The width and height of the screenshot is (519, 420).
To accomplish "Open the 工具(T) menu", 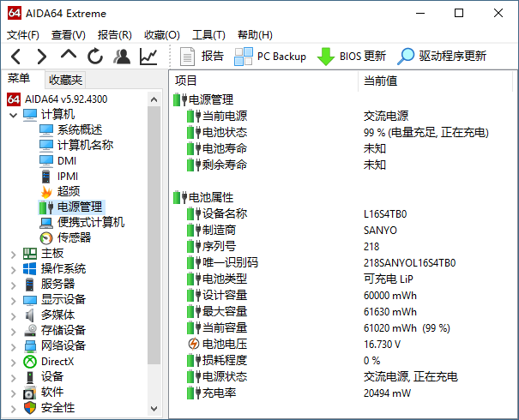I will (x=208, y=35).
